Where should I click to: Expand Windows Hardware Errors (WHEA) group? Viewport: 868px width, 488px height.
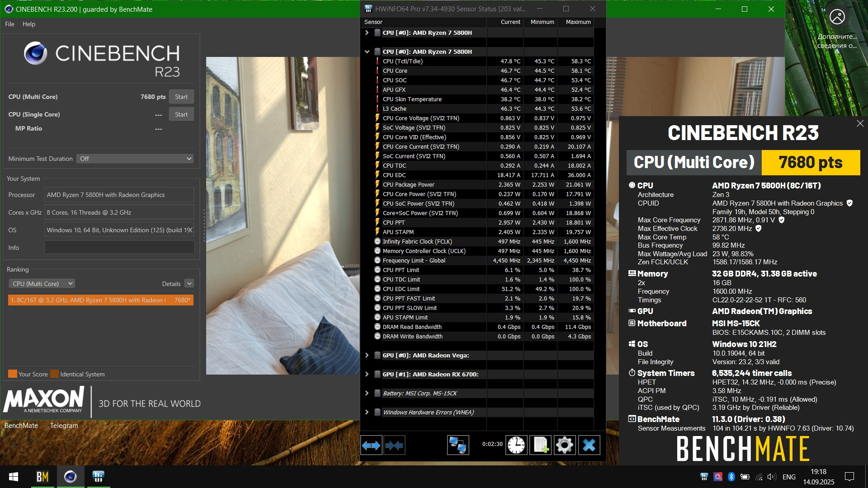[x=367, y=412]
